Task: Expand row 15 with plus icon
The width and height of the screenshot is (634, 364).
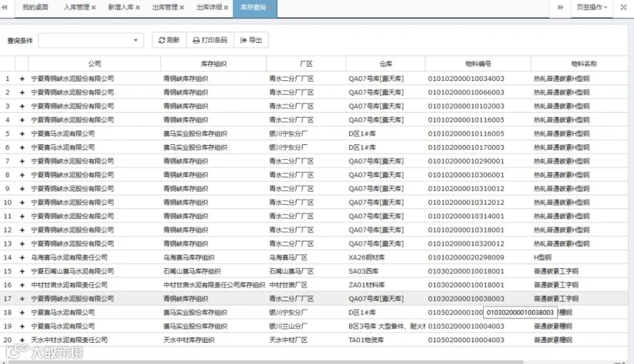Action: click(22, 271)
